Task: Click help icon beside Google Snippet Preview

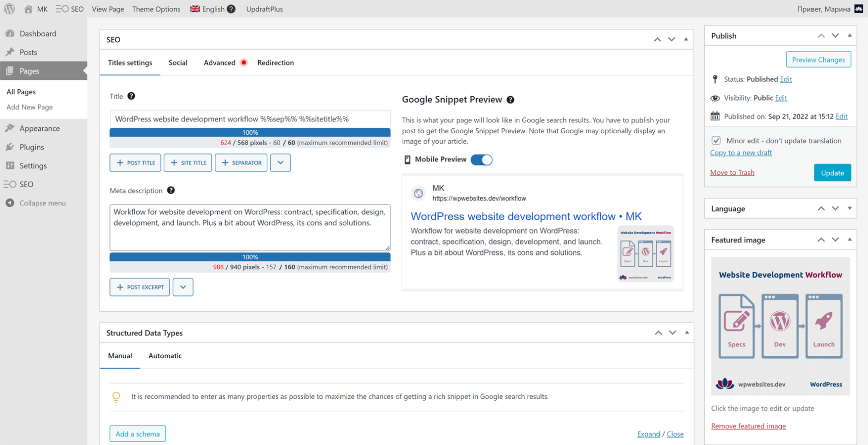Action: [x=510, y=100]
